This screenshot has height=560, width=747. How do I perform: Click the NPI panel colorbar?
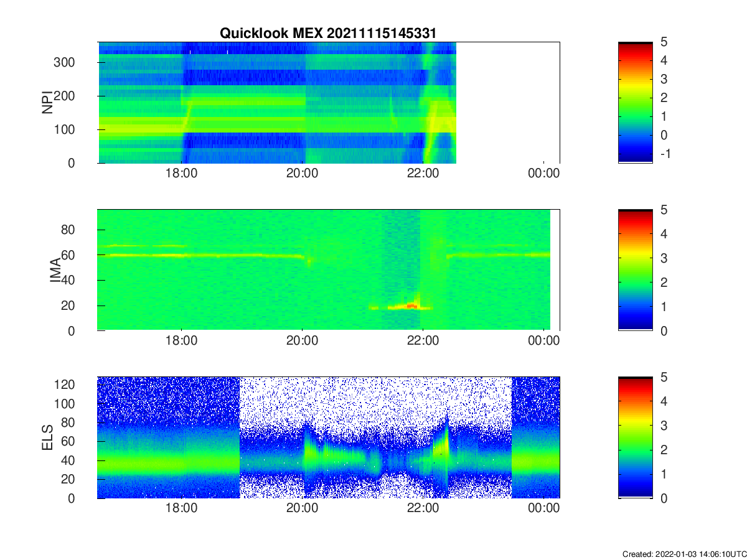636,103
